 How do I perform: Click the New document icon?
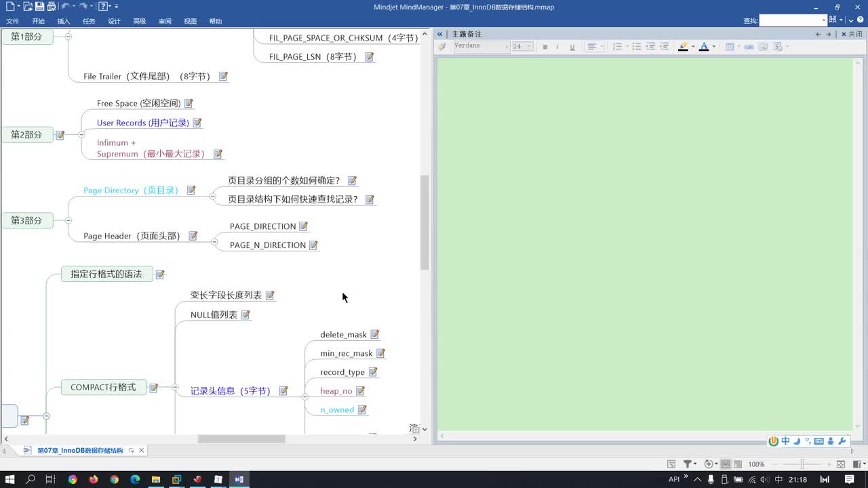(x=10, y=7)
